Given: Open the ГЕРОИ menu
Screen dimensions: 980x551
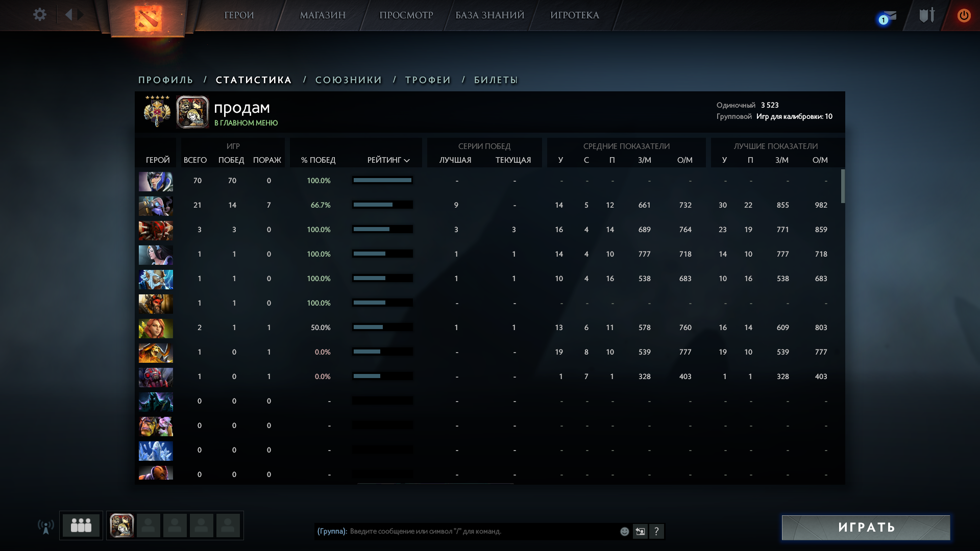Looking at the screenshot, I should point(239,15).
